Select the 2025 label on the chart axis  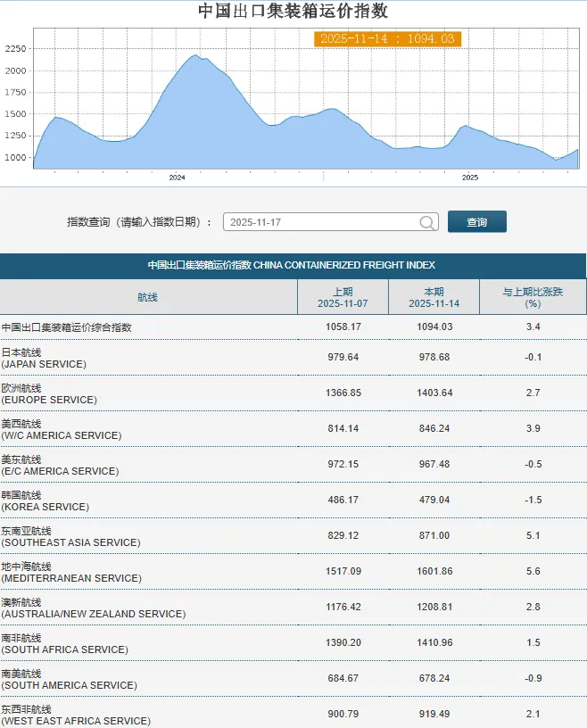coord(470,178)
